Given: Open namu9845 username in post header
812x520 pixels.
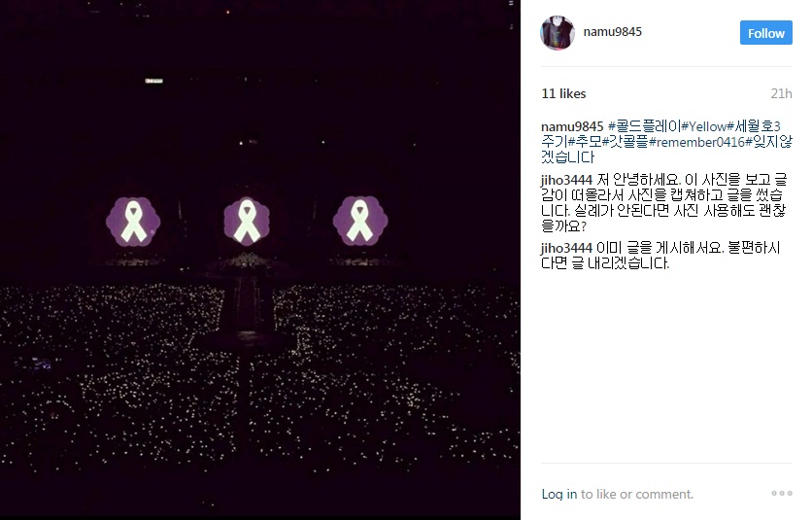Looking at the screenshot, I should 613,32.
